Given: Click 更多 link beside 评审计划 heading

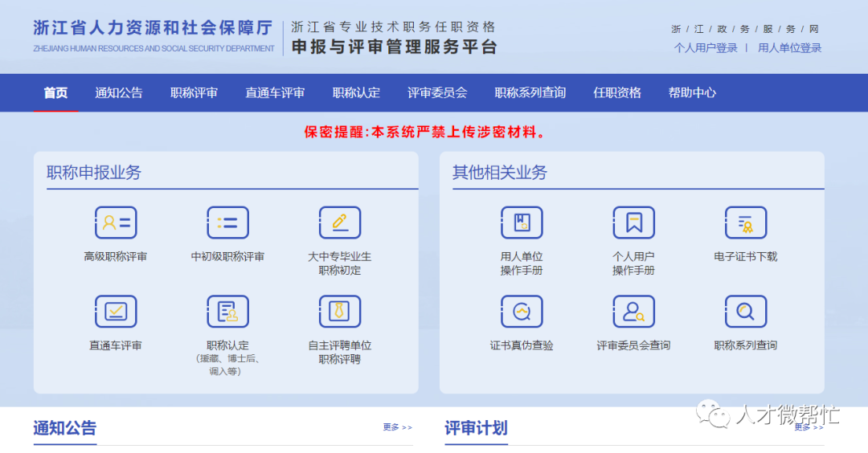Looking at the screenshot, I should [x=809, y=427].
